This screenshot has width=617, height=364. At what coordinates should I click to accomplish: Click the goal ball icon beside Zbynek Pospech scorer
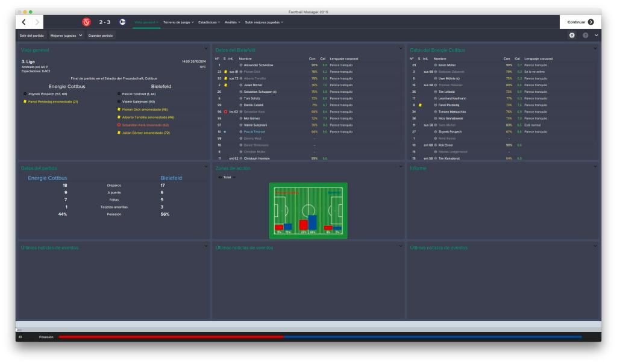tap(25, 94)
